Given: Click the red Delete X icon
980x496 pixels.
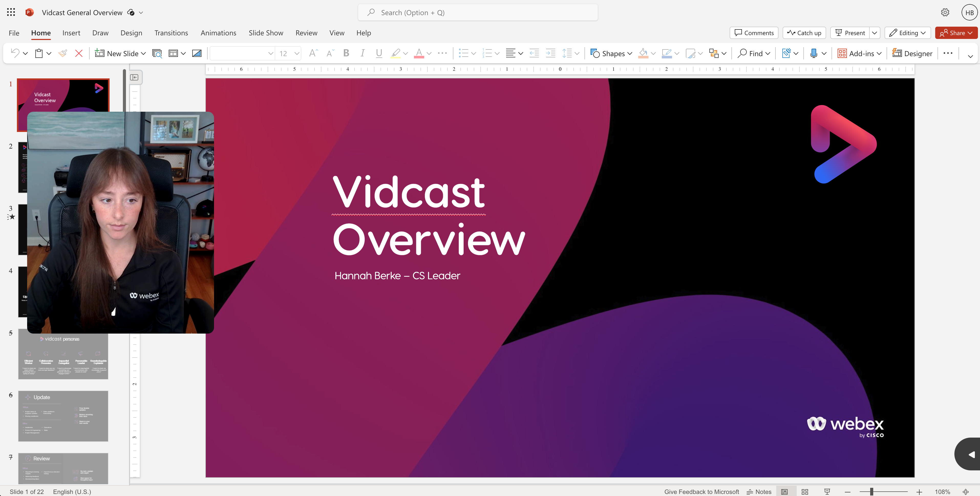Looking at the screenshot, I should 79,53.
